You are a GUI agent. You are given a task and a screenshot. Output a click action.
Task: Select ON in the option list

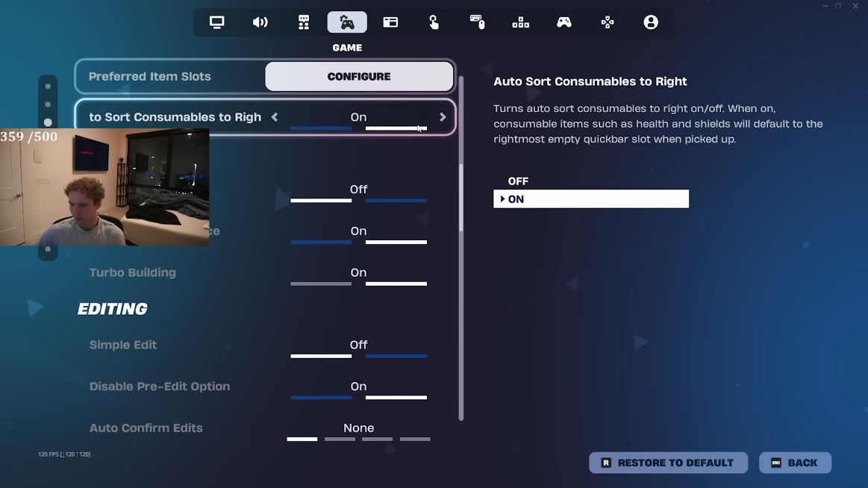tap(590, 199)
